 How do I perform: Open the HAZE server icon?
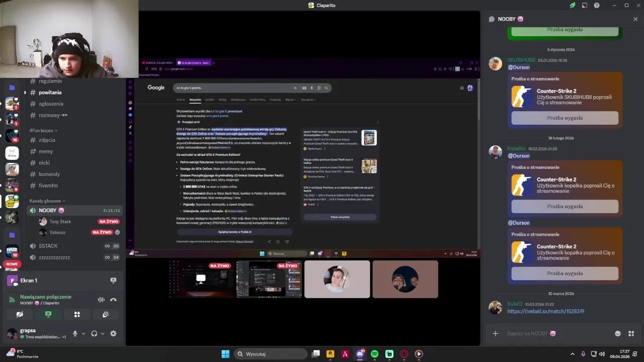pyautogui.click(x=12, y=251)
